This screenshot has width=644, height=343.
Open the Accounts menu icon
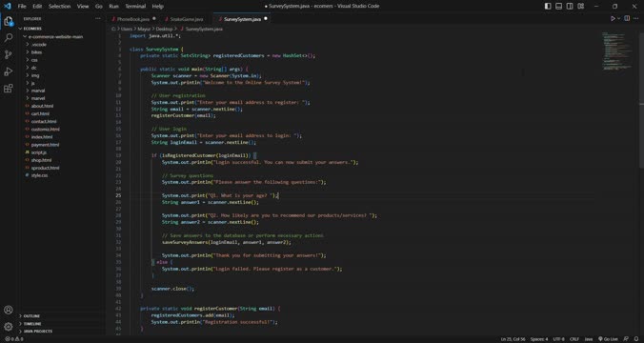pos(9,310)
